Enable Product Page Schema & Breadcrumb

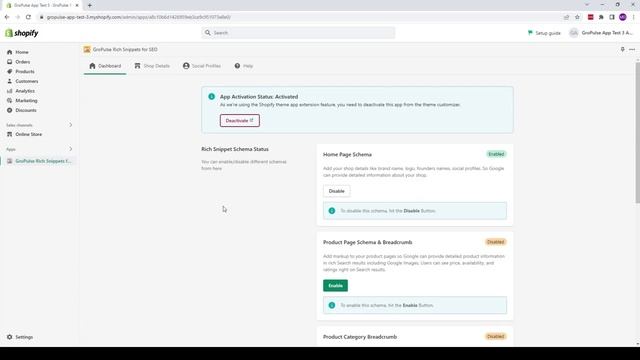(x=335, y=286)
